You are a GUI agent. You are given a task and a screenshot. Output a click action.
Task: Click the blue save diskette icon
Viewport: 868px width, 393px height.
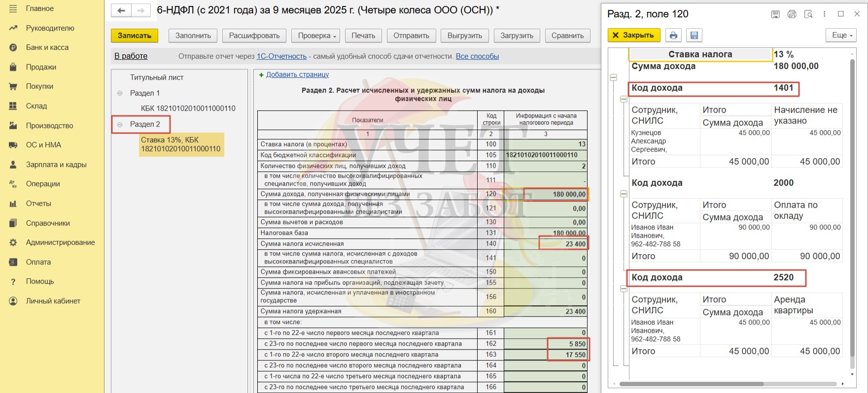tap(694, 35)
